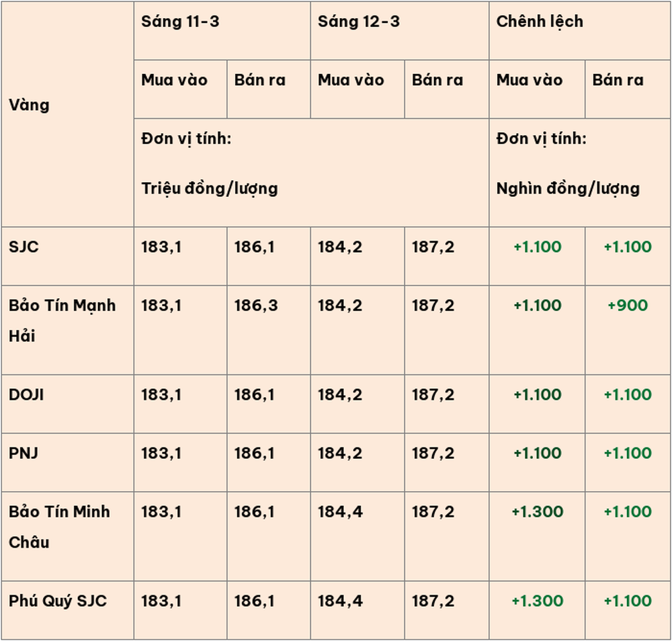The image size is (672, 641).
Task: Click Phú Quý SJC's '+1.300' difference value
Action: tap(537, 601)
